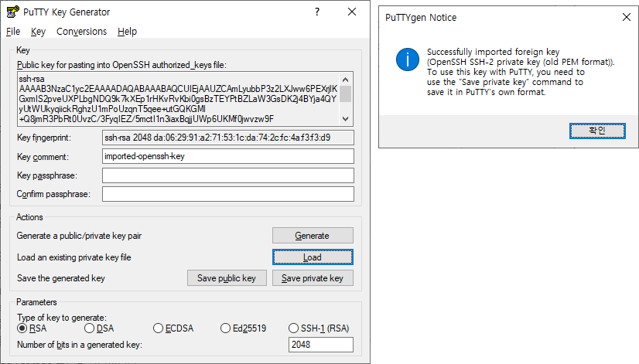This screenshot has height=364, width=639.
Task: Click the question mark help button in title bar
Action: tap(317, 12)
